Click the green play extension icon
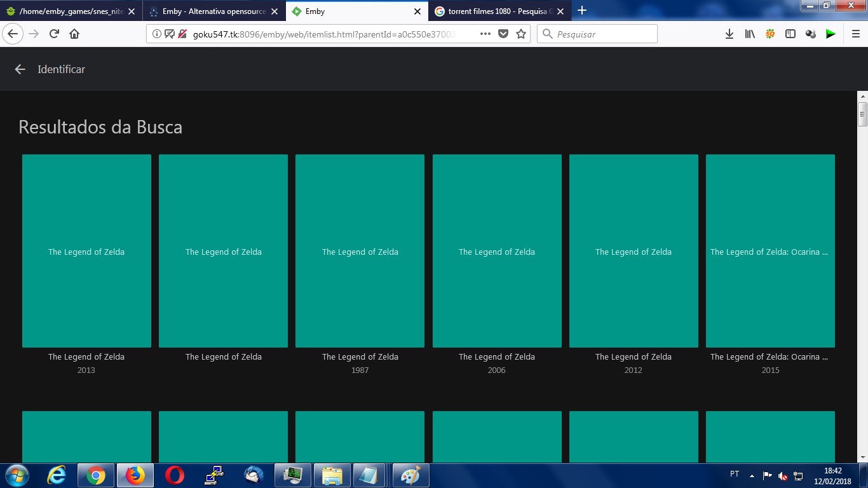Viewport: 868px width, 488px height. (x=831, y=34)
